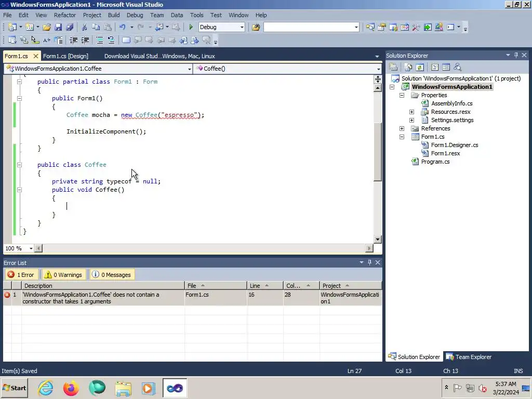The height and width of the screenshot is (399, 532).
Task: Open Solution Explorer from the toolbar icon
Action: (x=370, y=27)
